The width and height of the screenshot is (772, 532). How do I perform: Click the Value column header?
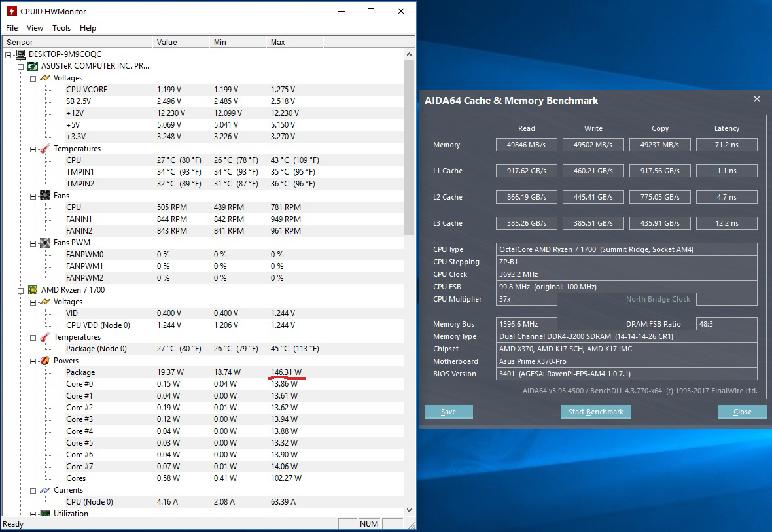(181, 43)
